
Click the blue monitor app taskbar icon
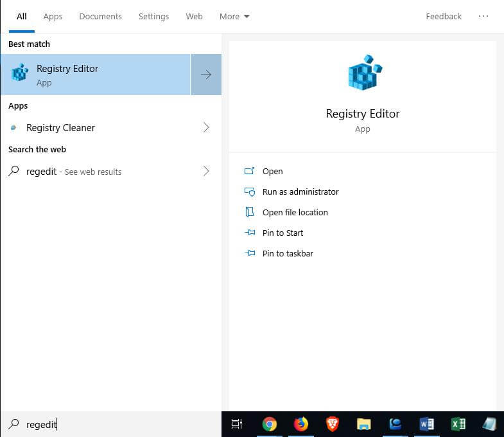point(395,424)
